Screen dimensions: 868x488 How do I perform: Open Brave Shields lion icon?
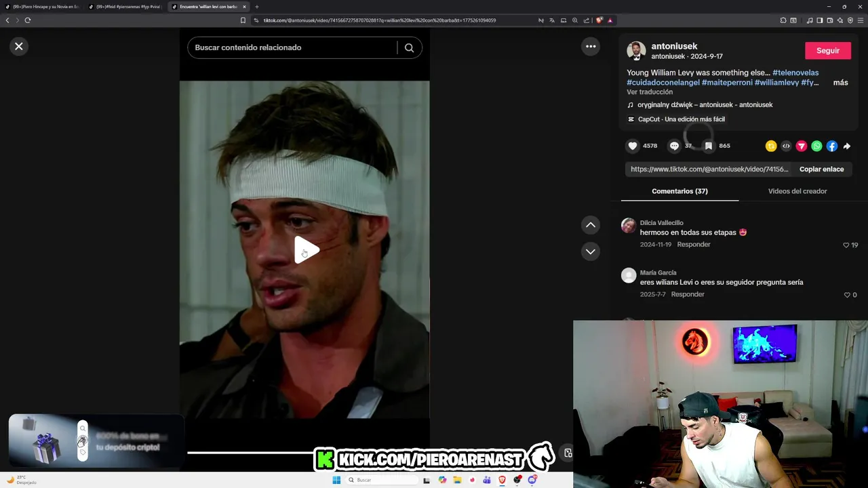599,20
